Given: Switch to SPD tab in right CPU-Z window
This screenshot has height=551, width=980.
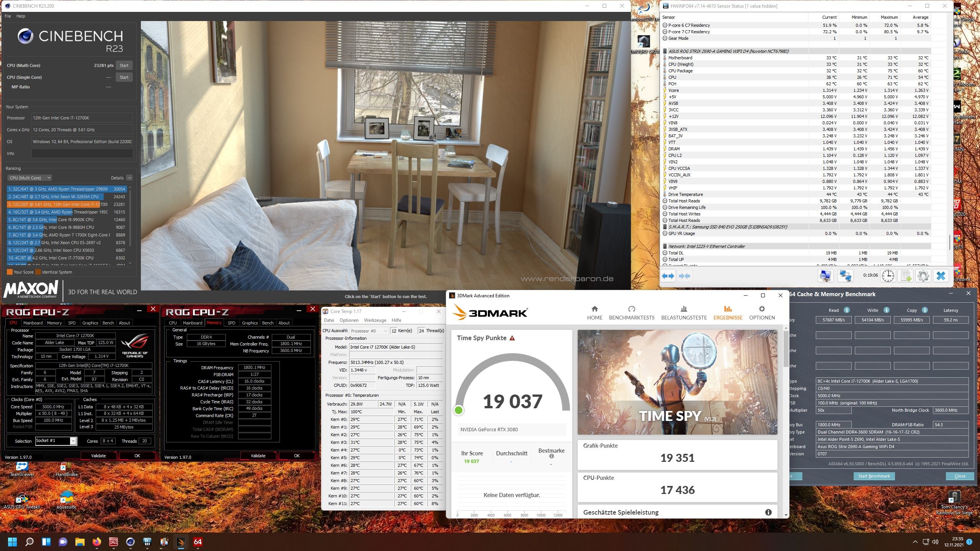Looking at the screenshot, I should pos(231,323).
